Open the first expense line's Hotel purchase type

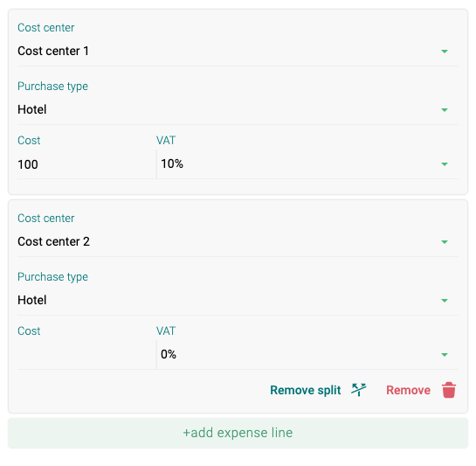tap(238, 110)
